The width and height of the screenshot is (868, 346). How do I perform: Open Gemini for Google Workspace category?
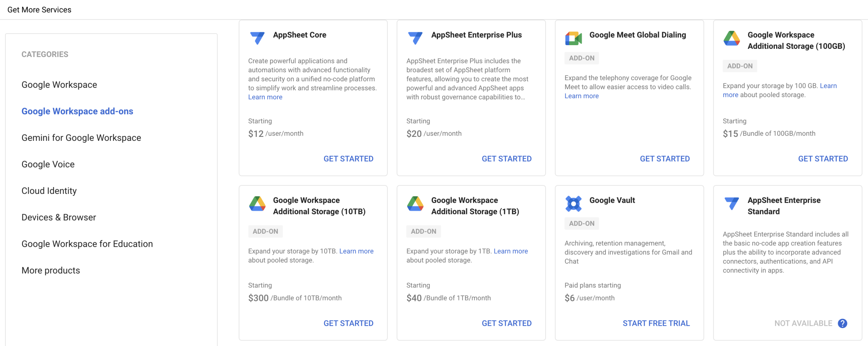[81, 138]
